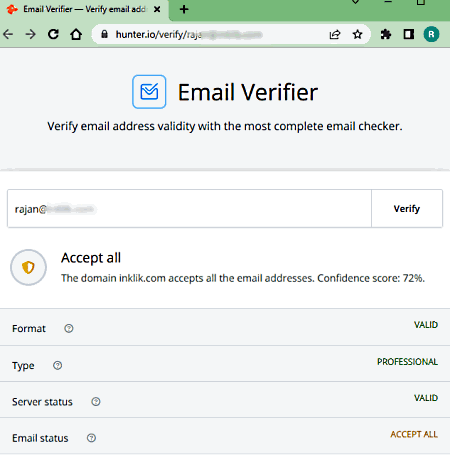
Task: Click the Verify button
Action: pyautogui.click(x=407, y=209)
